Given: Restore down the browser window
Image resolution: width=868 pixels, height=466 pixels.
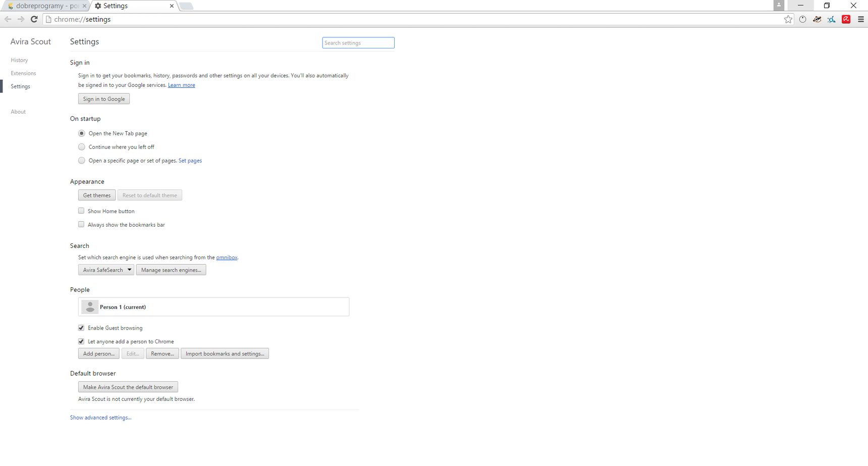Looking at the screenshot, I should [827, 6].
